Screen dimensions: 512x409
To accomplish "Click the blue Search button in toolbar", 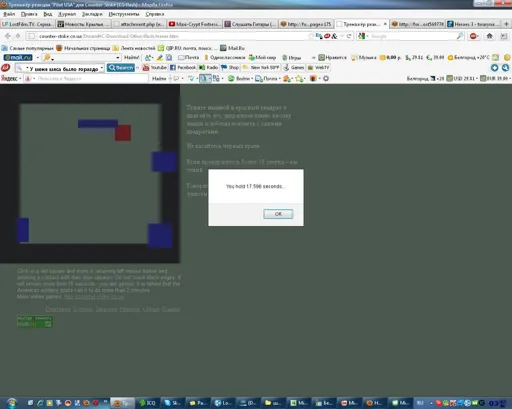I will click(121, 68).
